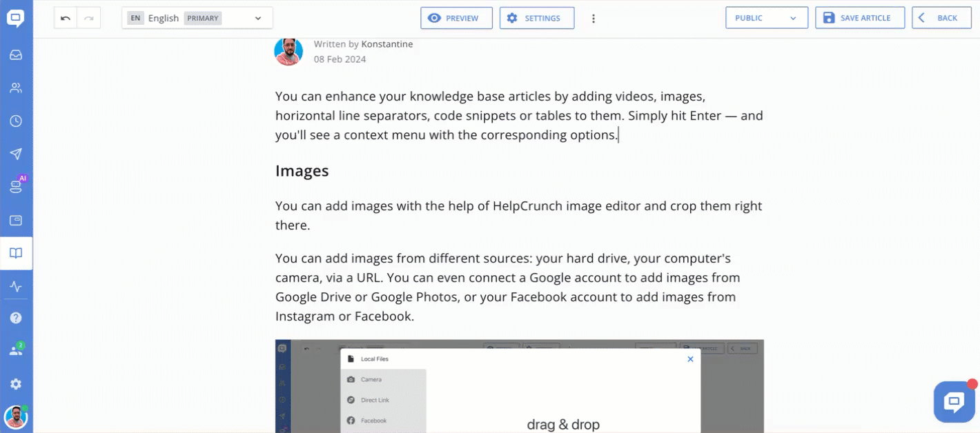Screen dimensions: 980x433
Task: Open the article Settings button
Action: [537, 18]
